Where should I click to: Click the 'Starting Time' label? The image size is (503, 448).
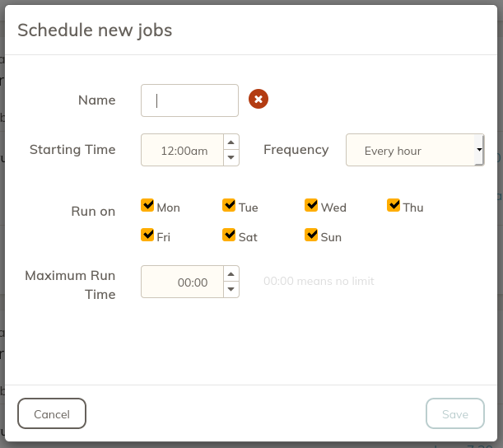coord(72,150)
